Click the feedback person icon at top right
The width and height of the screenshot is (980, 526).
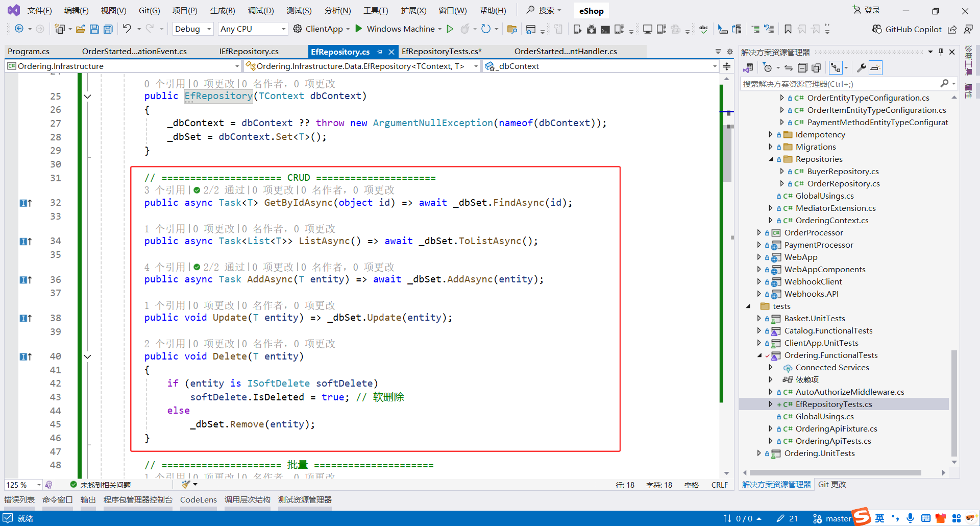point(968,29)
